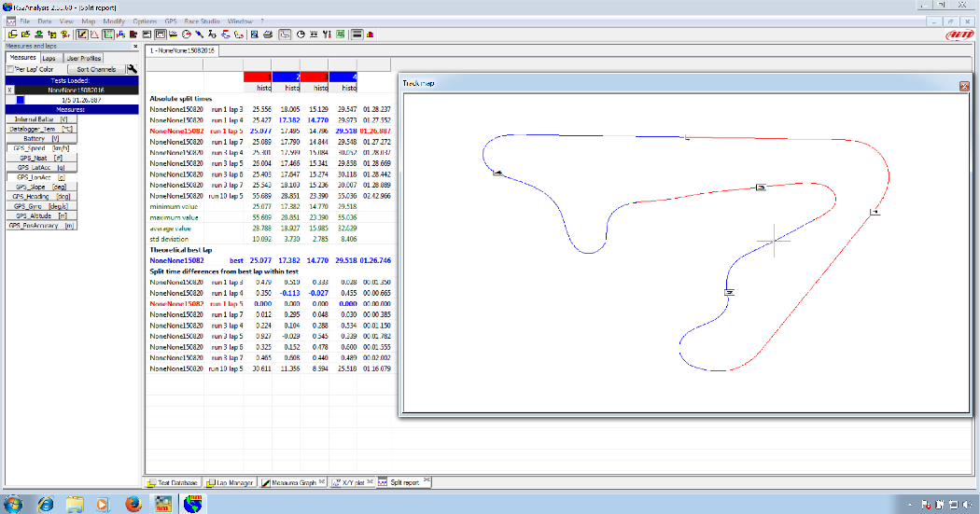
Task: Click the split report toolbar icon
Action: click(160, 35)
